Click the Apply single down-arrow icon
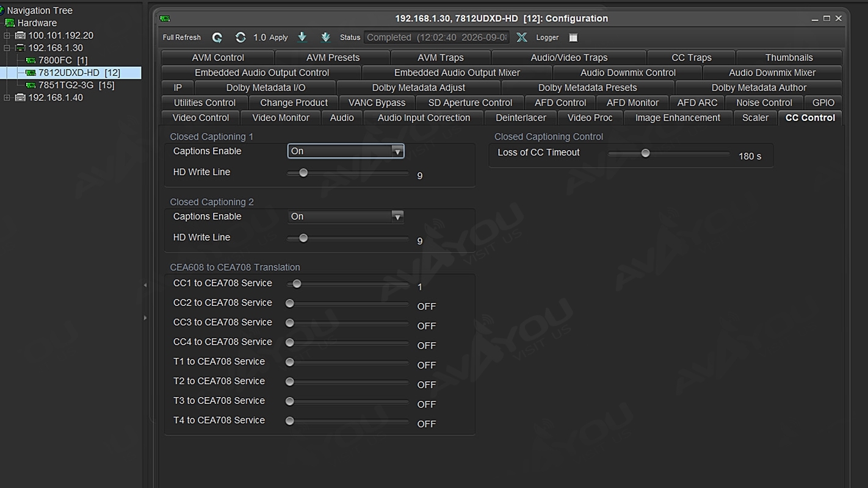The height and width of the screenshot is (488, 868). (302, 37)
